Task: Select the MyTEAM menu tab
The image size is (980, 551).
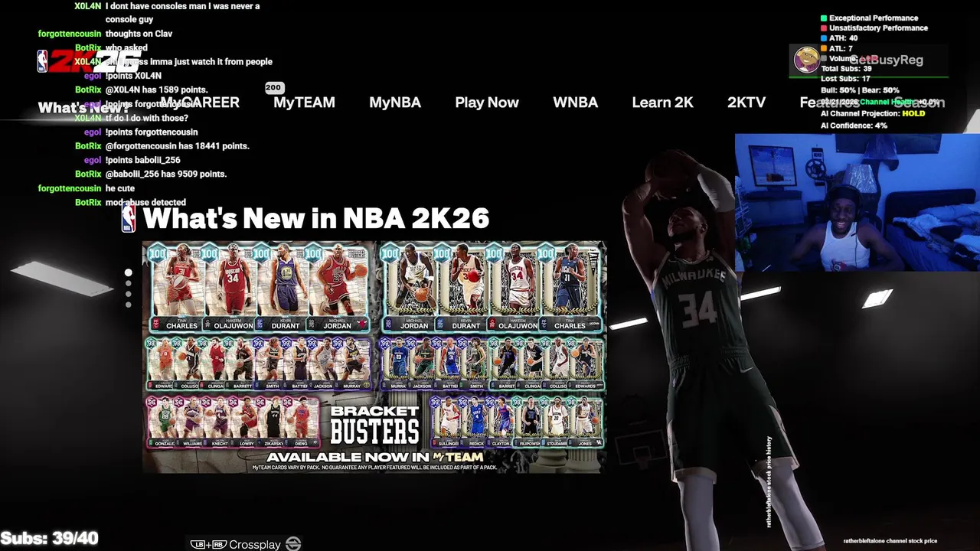Action: tap(304, 103)
